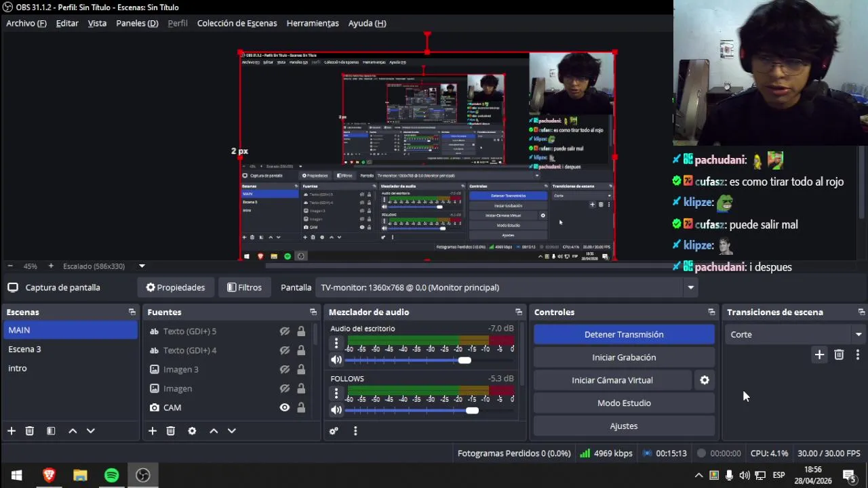Undock the Controles panel
This screenshot has height=488, width=868.
tap(711, 312)
